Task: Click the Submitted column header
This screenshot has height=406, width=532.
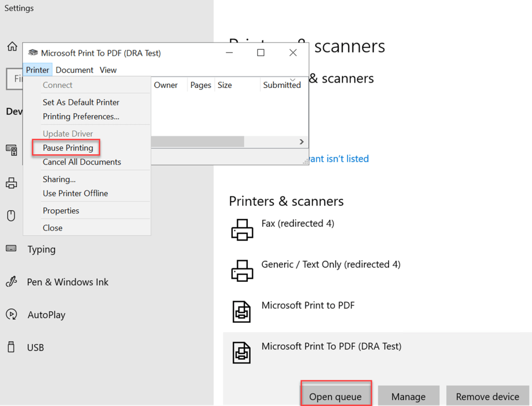Action: [282, 85]
